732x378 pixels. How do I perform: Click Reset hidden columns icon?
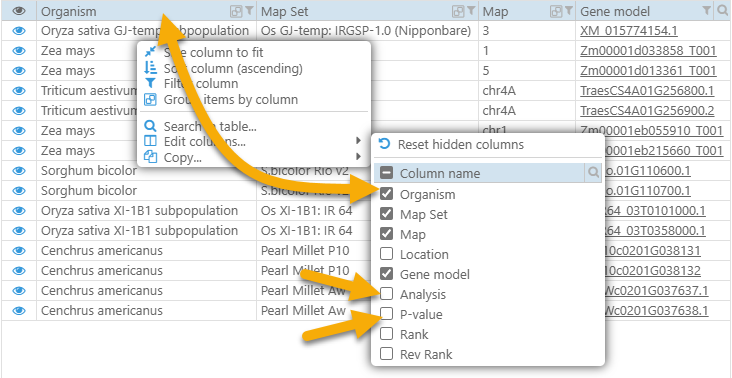(x=385, y=144)
